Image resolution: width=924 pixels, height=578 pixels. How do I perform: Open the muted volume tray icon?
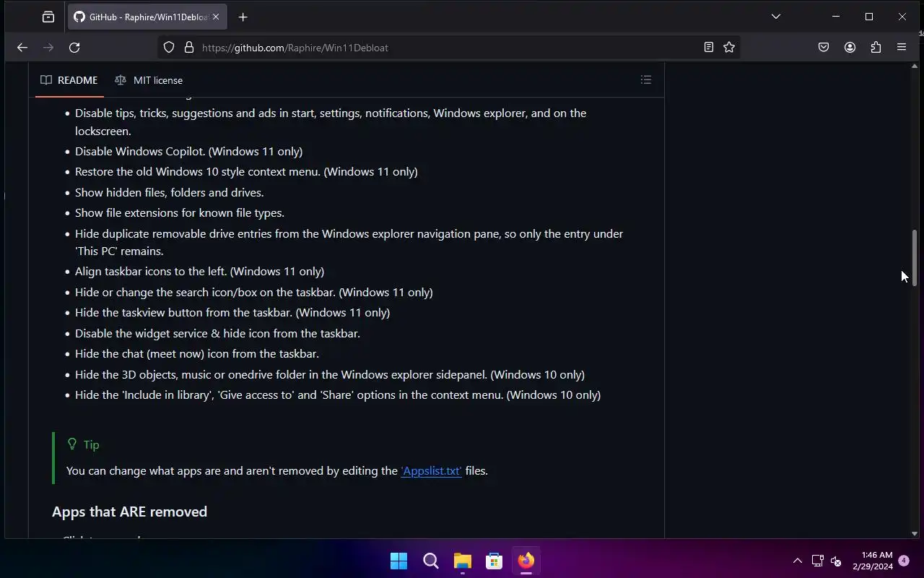(836, 561)
